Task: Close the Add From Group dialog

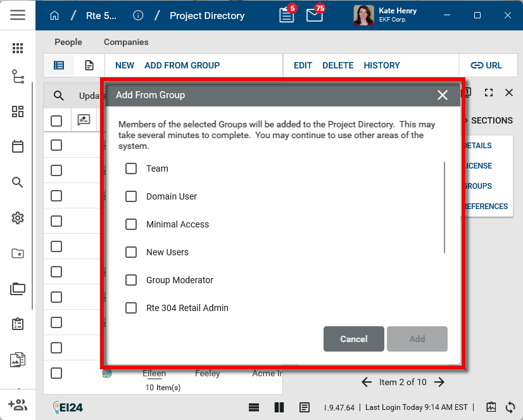Action: tap(443, 95)
